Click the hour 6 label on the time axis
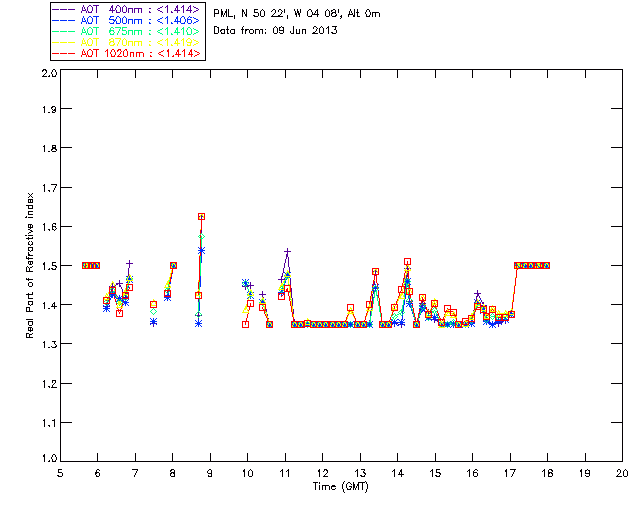This screenshot has width=640, height=512. (98, 473)
